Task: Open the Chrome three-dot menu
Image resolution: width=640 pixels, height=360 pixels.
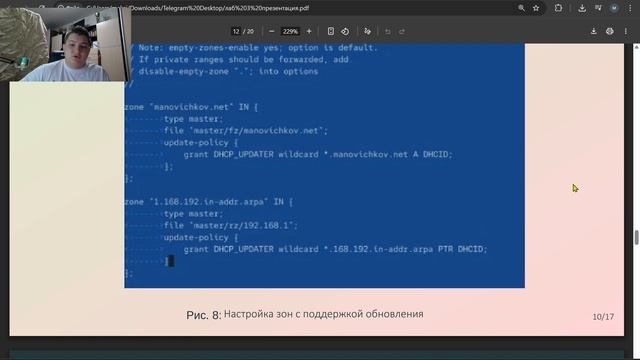Action: pos(630,8)
